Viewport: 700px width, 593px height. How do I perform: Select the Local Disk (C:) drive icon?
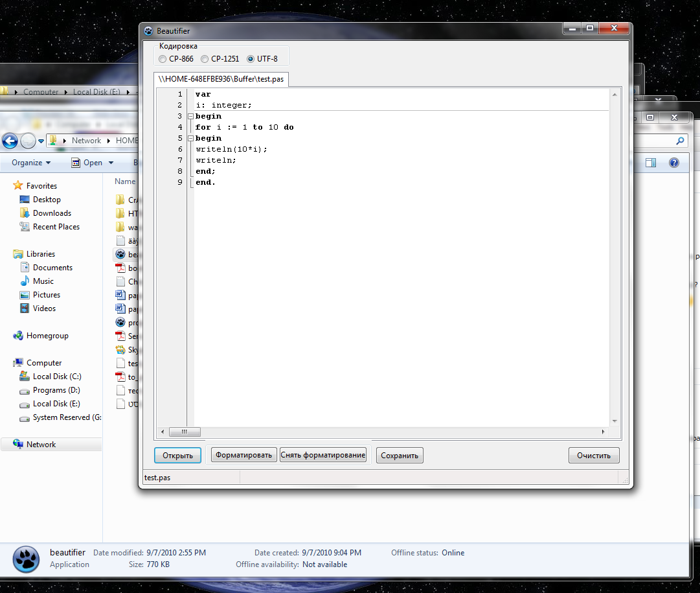(x=25, y=377)
